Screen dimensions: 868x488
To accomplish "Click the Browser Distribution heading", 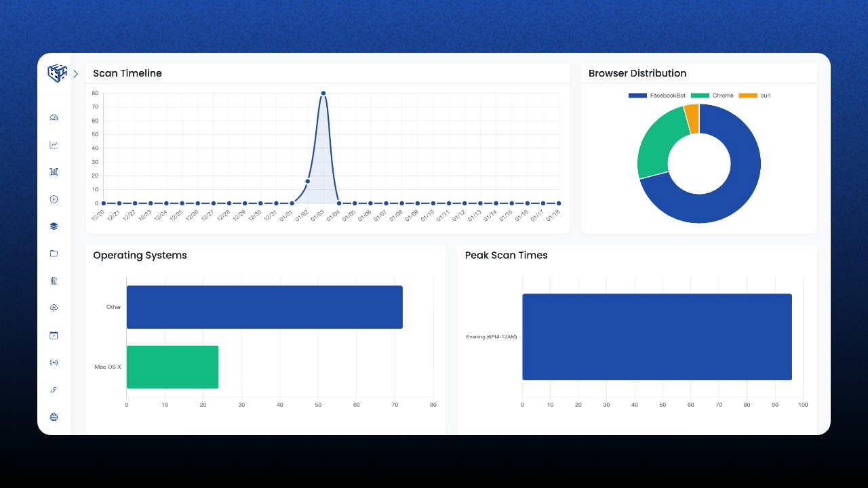I will point(637,73).
